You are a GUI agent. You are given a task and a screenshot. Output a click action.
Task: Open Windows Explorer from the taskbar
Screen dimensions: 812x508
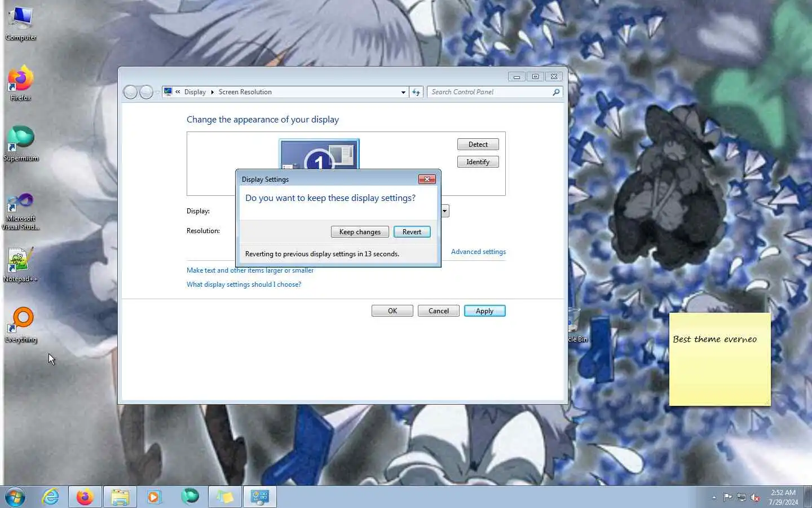tap(120, 497)
